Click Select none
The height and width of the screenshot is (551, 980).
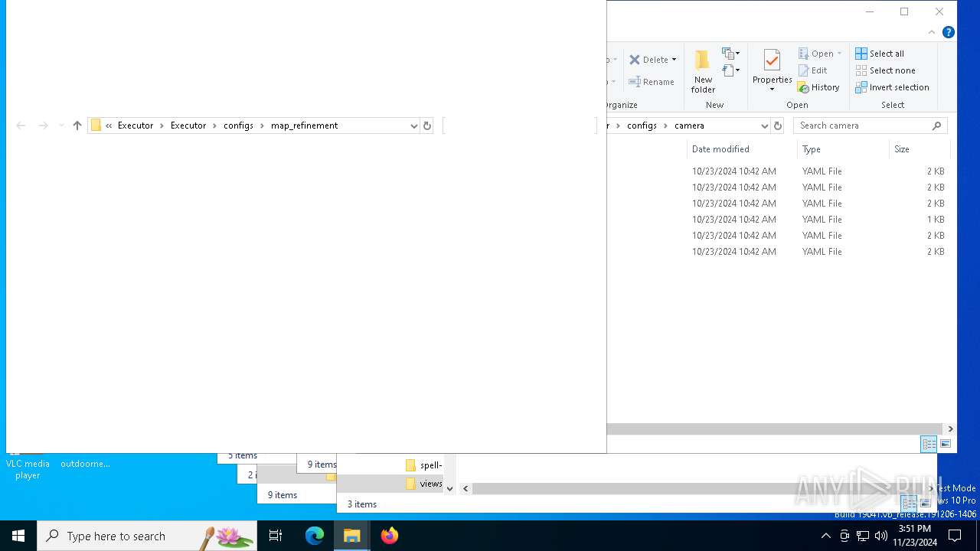pyautogui.click(x=885, y=70)
